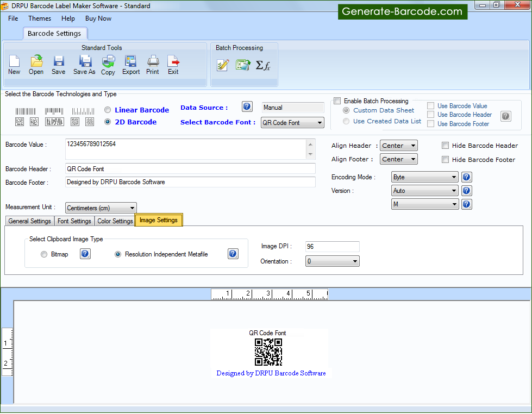This screenshot has height=414, width=532.
Task: Open the Buy Now menu
Action: tap(98, 18)
